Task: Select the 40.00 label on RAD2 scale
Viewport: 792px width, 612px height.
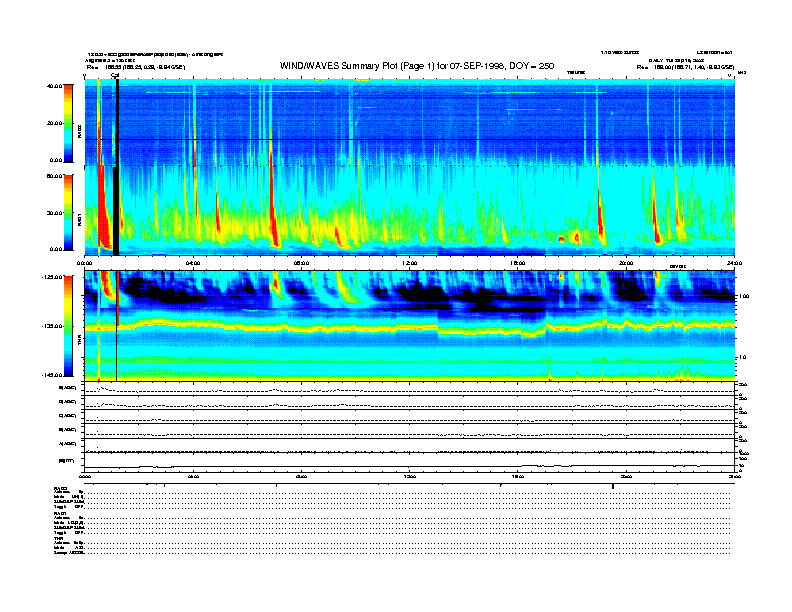Action: (55, 86)
